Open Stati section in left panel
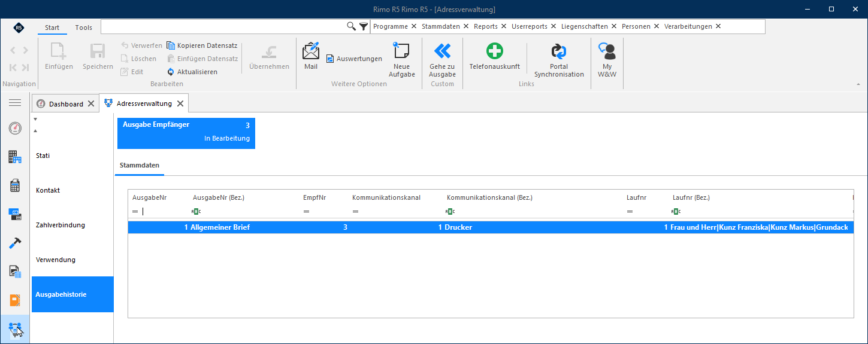Viewport: 868px width, 344px height. click(72, 156)
